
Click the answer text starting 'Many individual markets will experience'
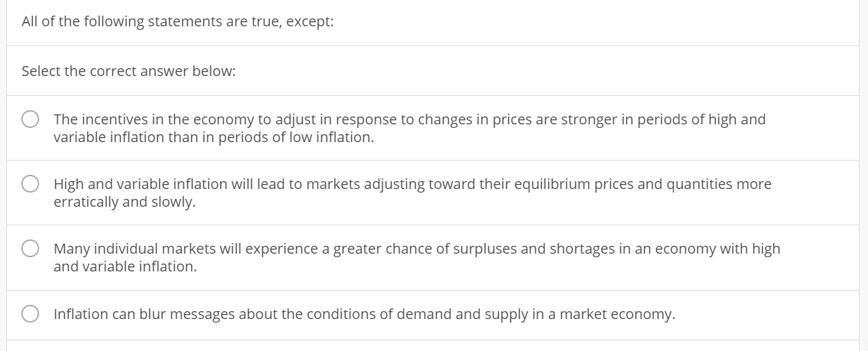pyautogui.click(x=417, y=258)
